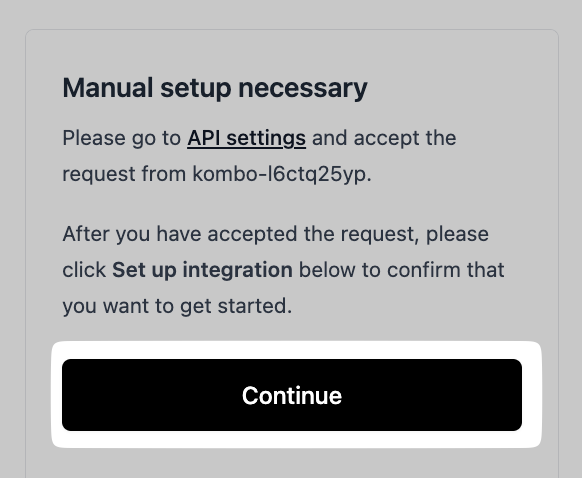Click the 'Manual setup necessary' heading

pyautogui.click(x=215, y=88)
